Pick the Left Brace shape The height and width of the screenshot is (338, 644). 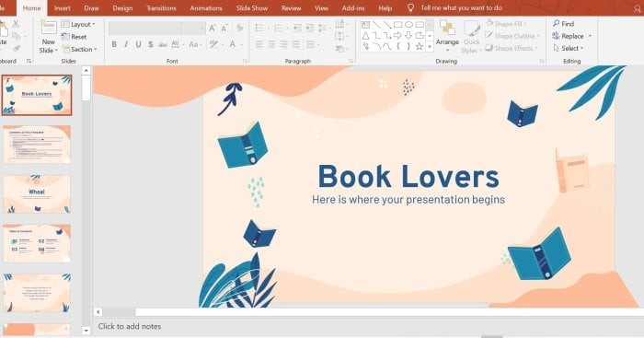click(398, 46)
